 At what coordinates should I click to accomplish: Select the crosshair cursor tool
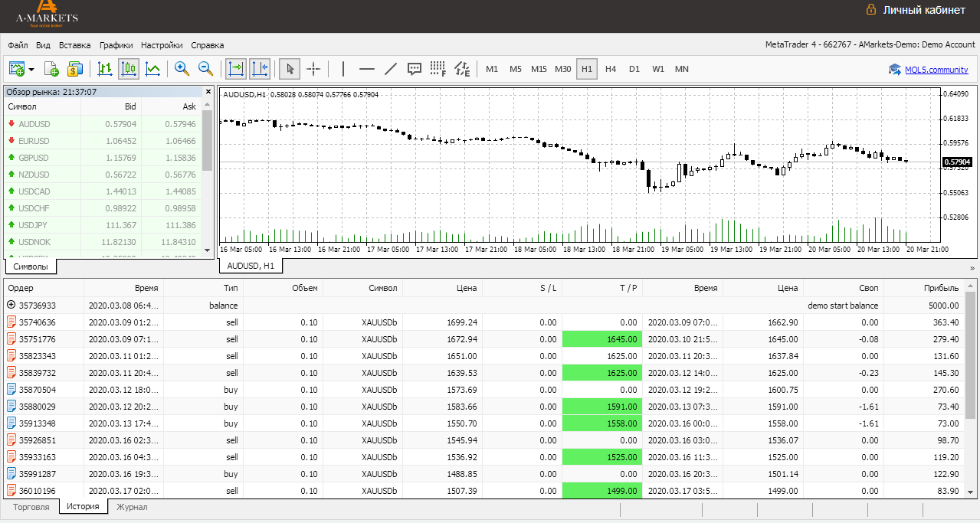(x=313, y=69)
